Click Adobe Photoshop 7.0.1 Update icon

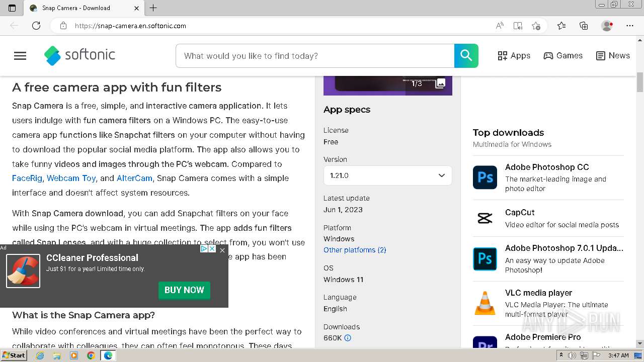(x=485, y=259)
